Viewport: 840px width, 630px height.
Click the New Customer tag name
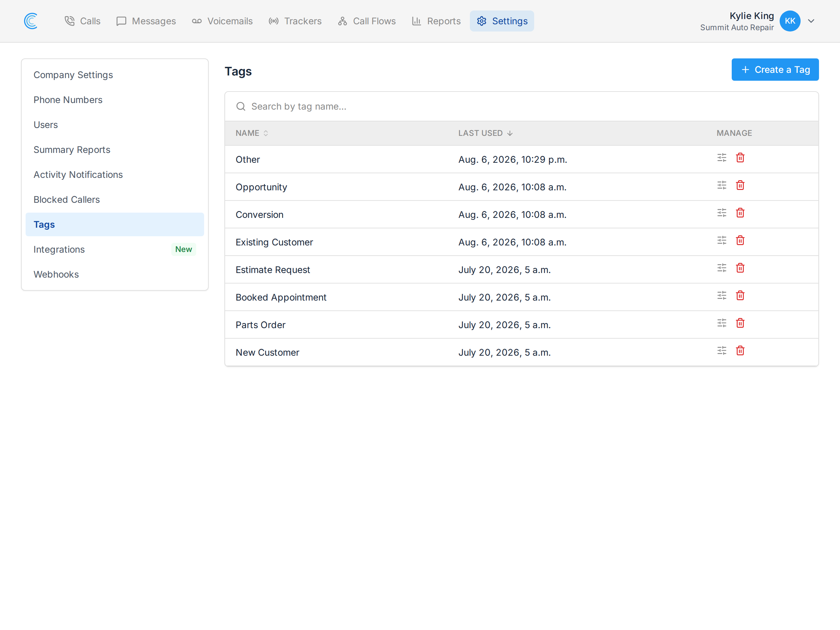pyautogui.click(x=267, y=352)
